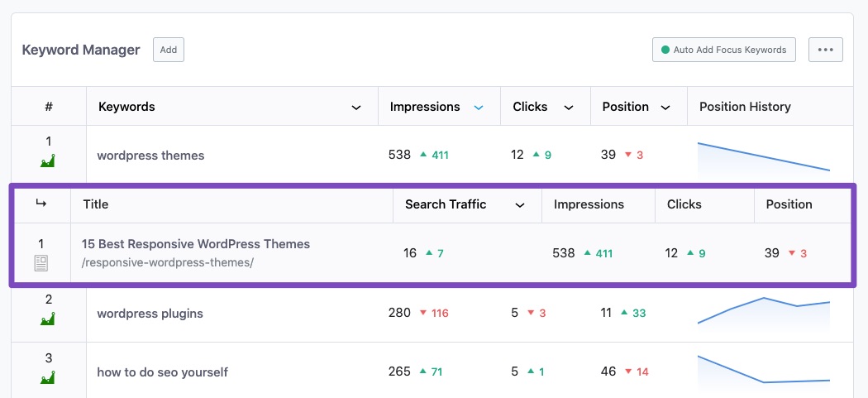
Task: Click the chart icon for how to do seo yourself
Action: pyautogui.click(x=48, y=378)
